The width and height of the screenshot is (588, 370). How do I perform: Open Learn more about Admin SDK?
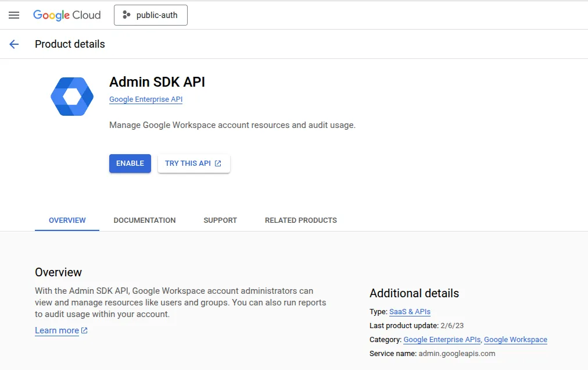[56, 330]
